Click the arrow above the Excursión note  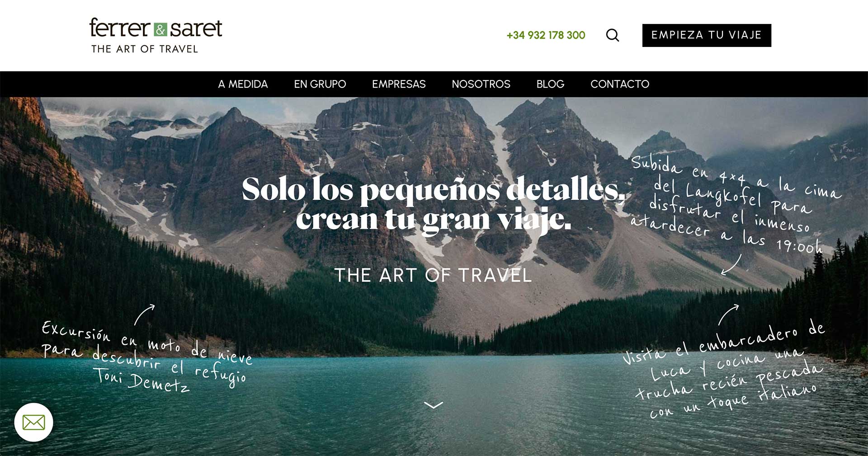click(145, 315)
